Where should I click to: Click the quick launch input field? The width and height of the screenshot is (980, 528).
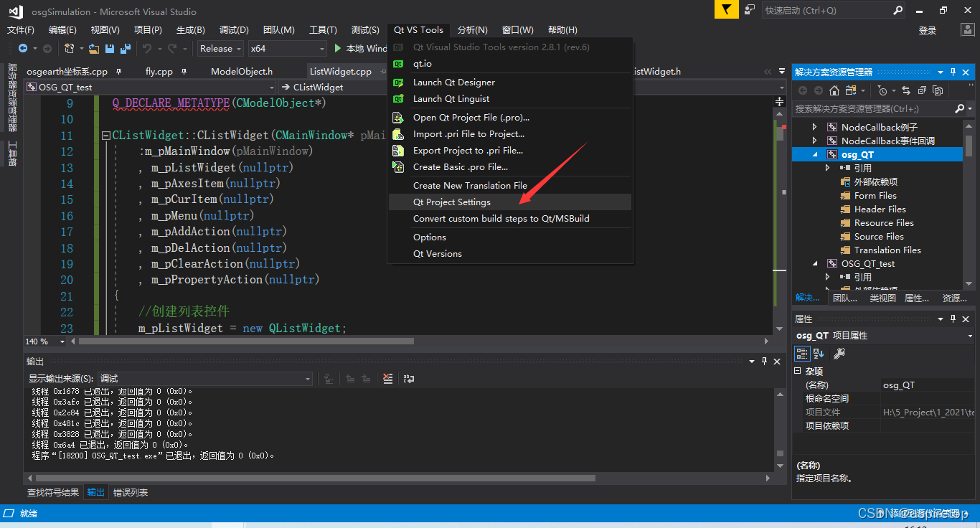pyautogui.click(x=826, y=10)
